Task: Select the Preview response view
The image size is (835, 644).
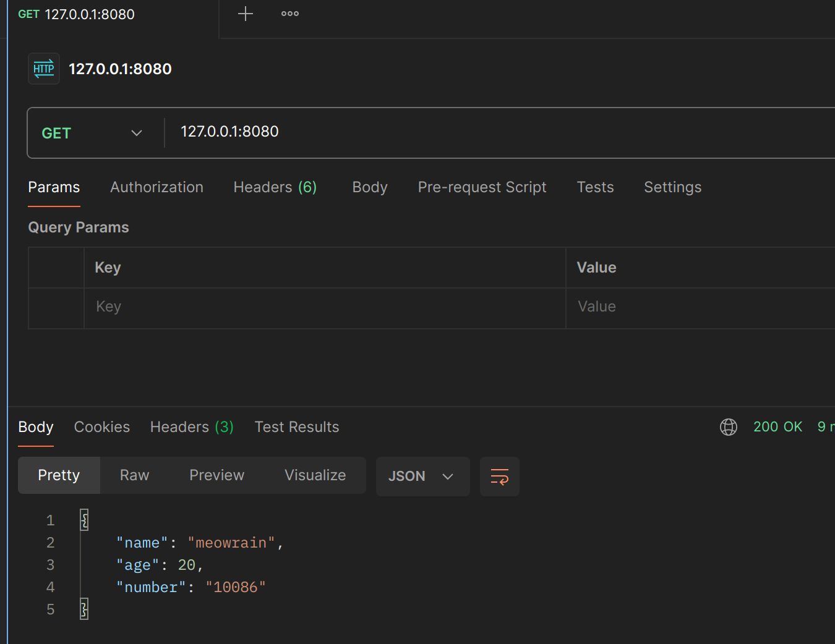Action: 216,475
